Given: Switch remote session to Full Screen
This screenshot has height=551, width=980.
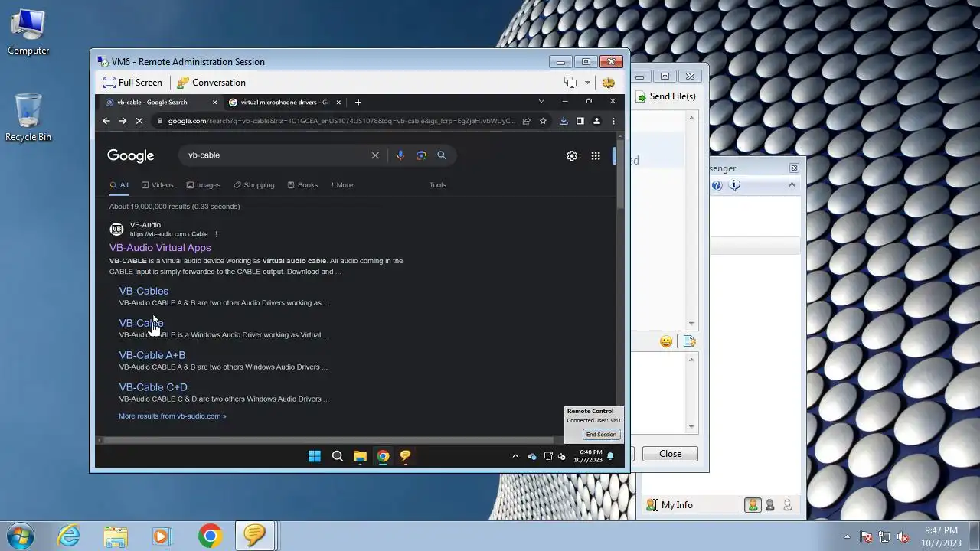Looking at the screenshot, I should 133,83.
